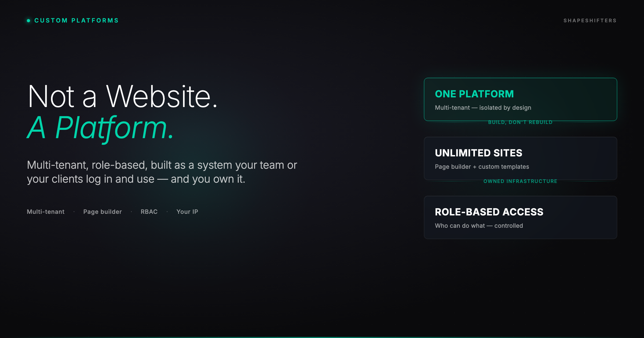Click the green dot beside Custom Platforms
Image resolution: width=644 pixels, height=338 pixels.
(x=28, y=21)
